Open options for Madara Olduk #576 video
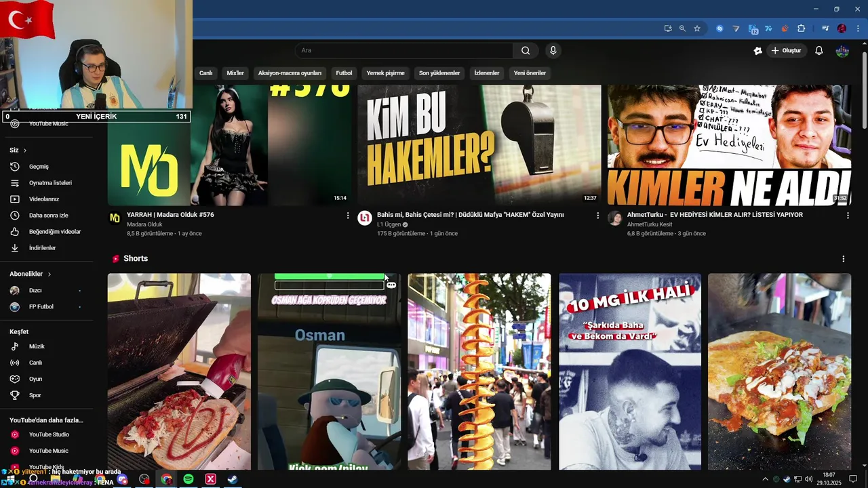Viewport: 868px width, 488px height. pyautogui.click(x=348, y=216)
